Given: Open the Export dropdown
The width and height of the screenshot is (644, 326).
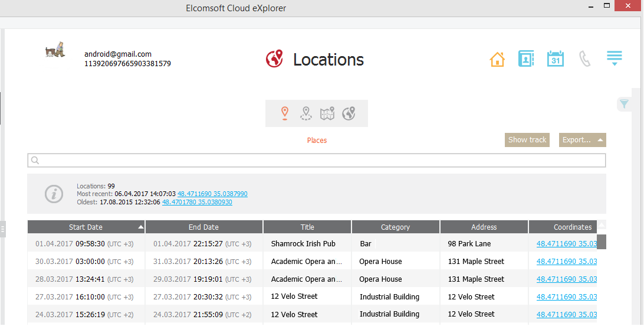Looking at the screenshot, I should (x=582, y=140).
